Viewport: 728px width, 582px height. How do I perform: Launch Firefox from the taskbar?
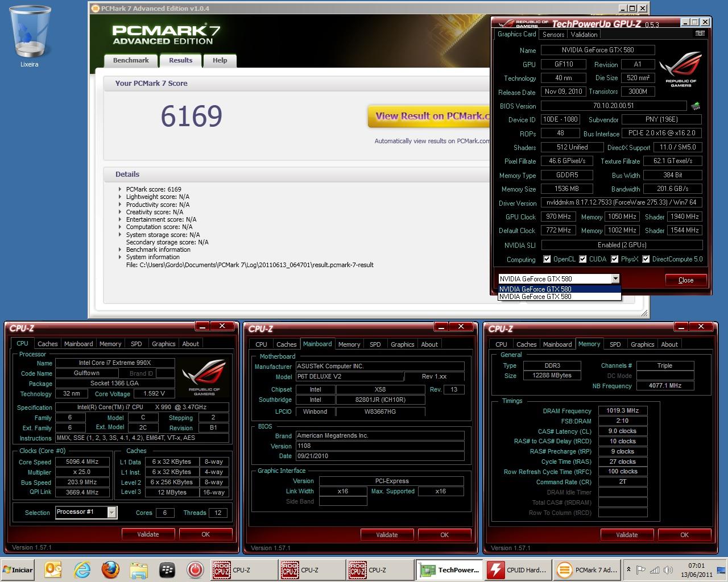pyautogui.click(x=110, y=569)
